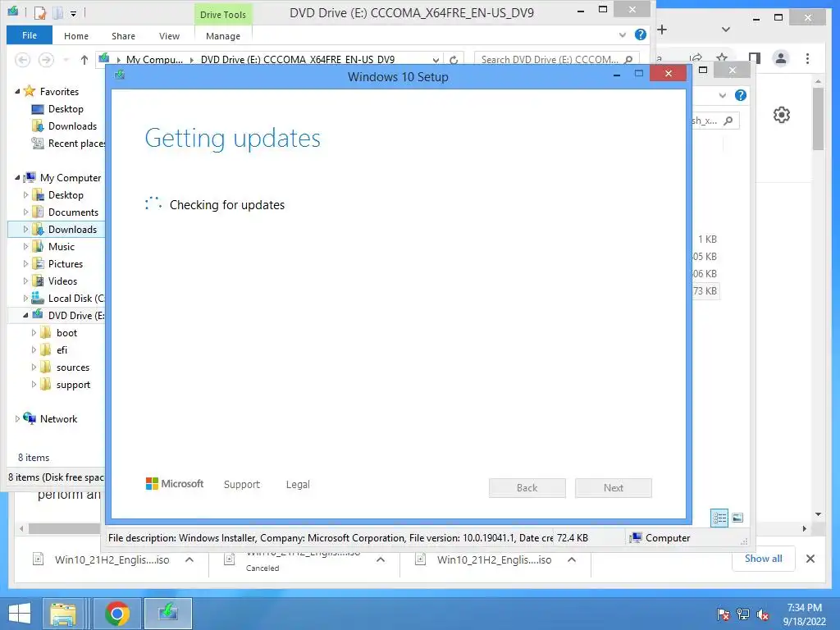Open options for first Win10_21H2 iso download
The image size is (840, 630).
point(189,559)
